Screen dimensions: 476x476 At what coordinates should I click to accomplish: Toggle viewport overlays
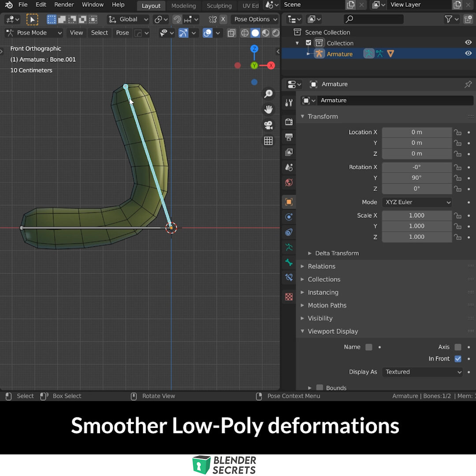pos(208,33)
